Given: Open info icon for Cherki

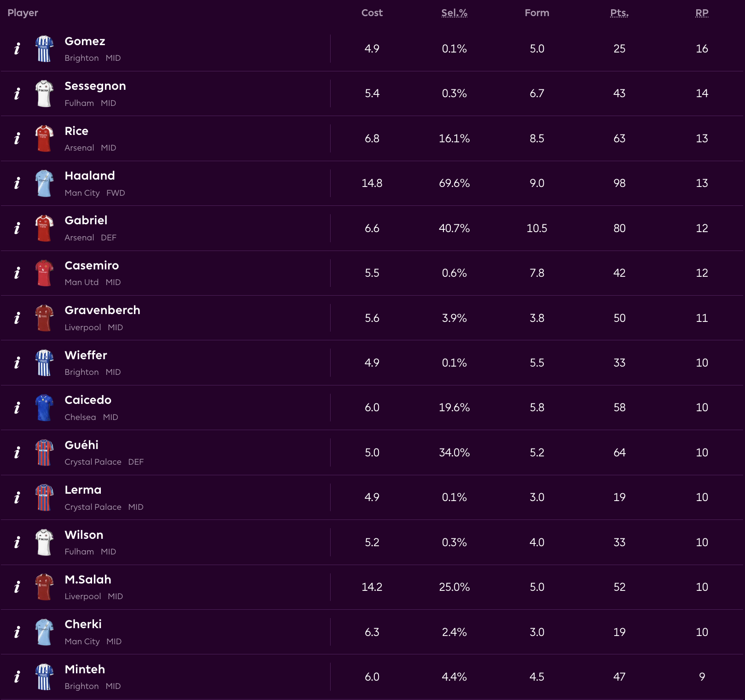Looking at the screenshot, I should [17, 632].
